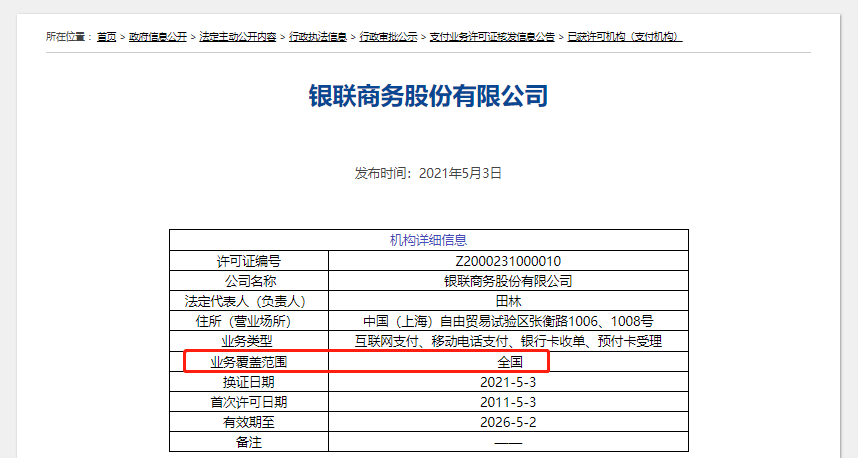Open 法定主动公开内容 breadcrumb link
This screenshot has width=858, height=458.
(x=237, y=37)
